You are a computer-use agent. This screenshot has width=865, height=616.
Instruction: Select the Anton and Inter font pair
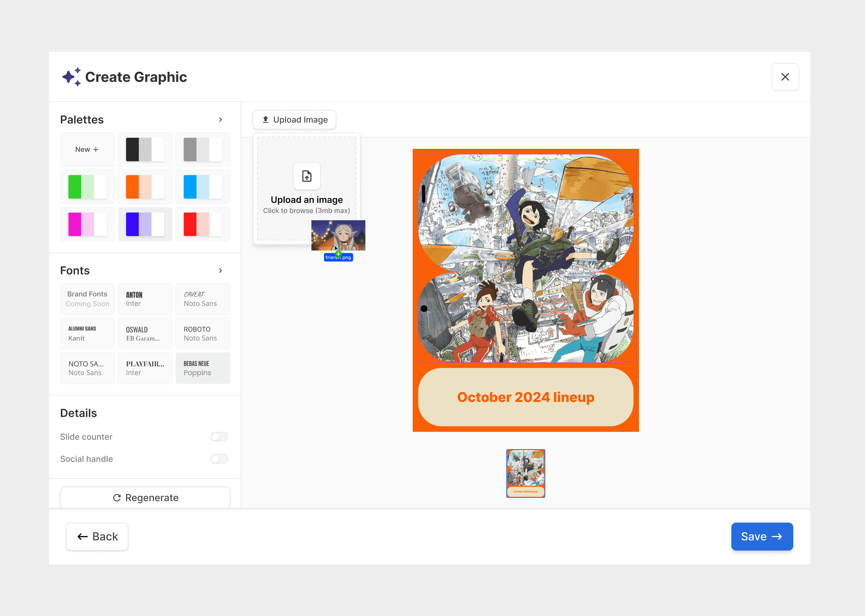coord(145,299)
